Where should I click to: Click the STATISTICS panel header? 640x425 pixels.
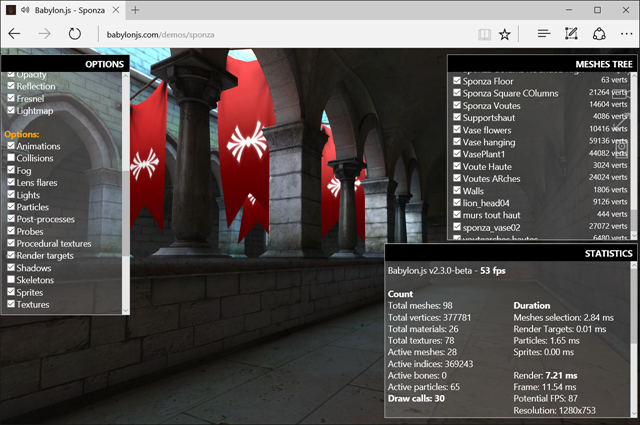pyautogui.click(x=511, y=253)
